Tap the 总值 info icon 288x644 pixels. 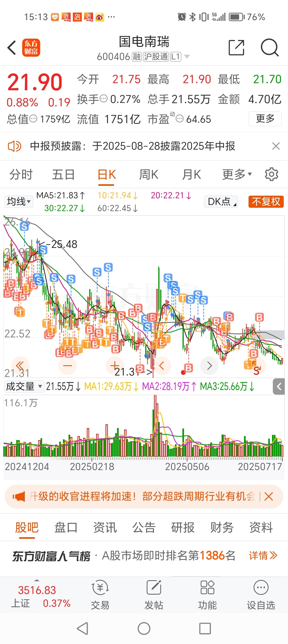click(x=33, y=118)
